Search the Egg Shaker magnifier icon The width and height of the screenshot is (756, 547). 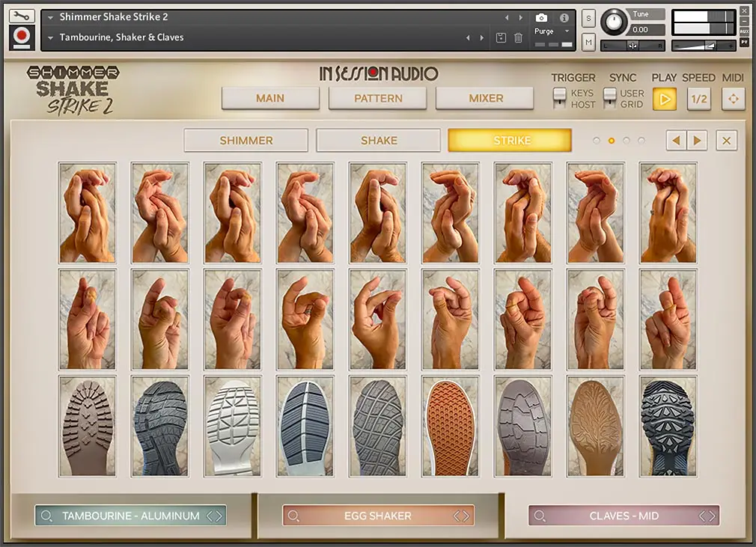pyautogui.click(x=293, y=516)
